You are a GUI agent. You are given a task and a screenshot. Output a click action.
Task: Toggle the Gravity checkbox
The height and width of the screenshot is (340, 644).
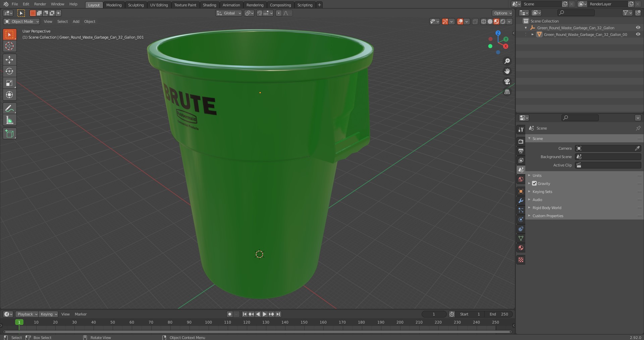pos(534,184)
